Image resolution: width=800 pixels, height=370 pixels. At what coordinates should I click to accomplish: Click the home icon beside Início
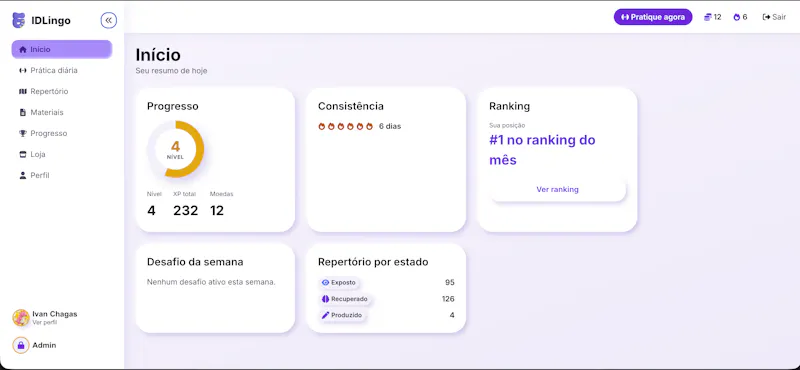[22, 50]
